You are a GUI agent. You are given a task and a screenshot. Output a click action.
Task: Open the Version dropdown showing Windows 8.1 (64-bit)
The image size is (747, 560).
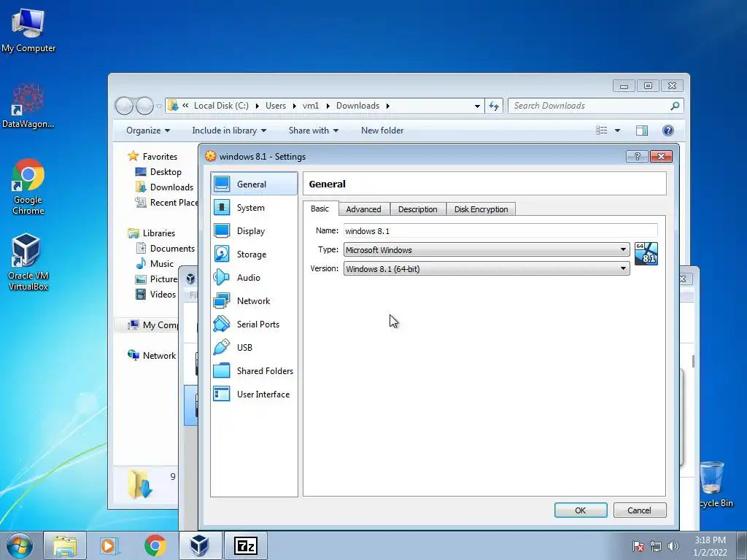click(487, 268)
